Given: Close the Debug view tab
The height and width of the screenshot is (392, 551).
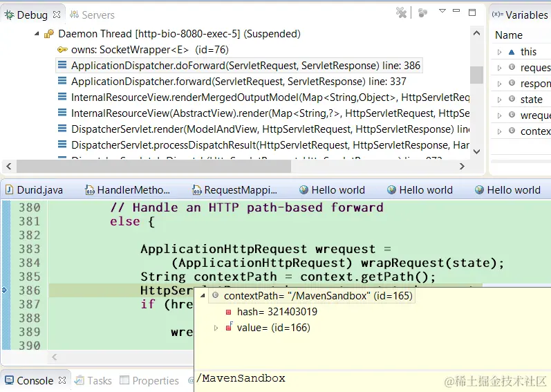Looking at the screenshot, I should pyautogui.click(x=57, y=15).
